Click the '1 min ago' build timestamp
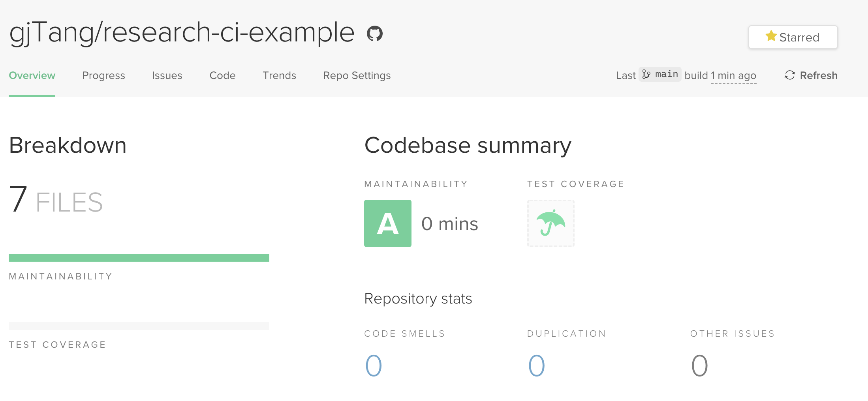Image resolution: width=868 pixels, height=401 pixels. click(734, 75)
